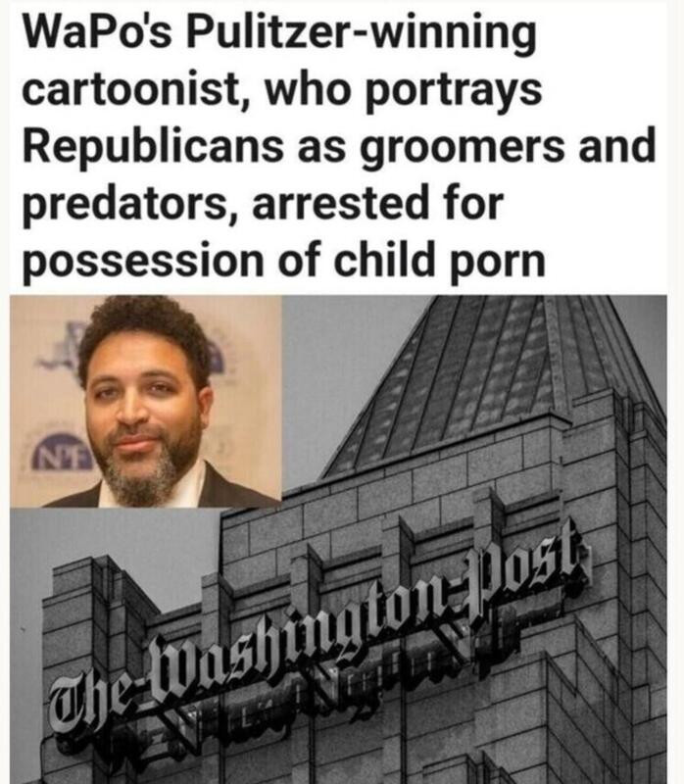Click the word "WaPo's" starting the headline

pos(97,32)
